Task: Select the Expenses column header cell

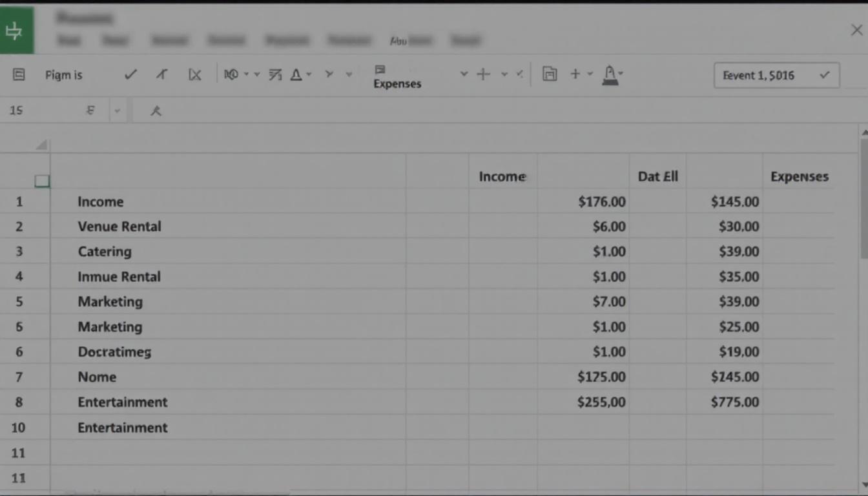Action: [799, 176]
